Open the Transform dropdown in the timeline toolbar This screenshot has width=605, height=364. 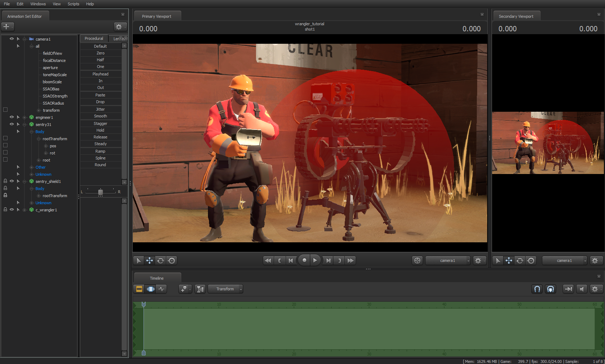click(225, 289)
